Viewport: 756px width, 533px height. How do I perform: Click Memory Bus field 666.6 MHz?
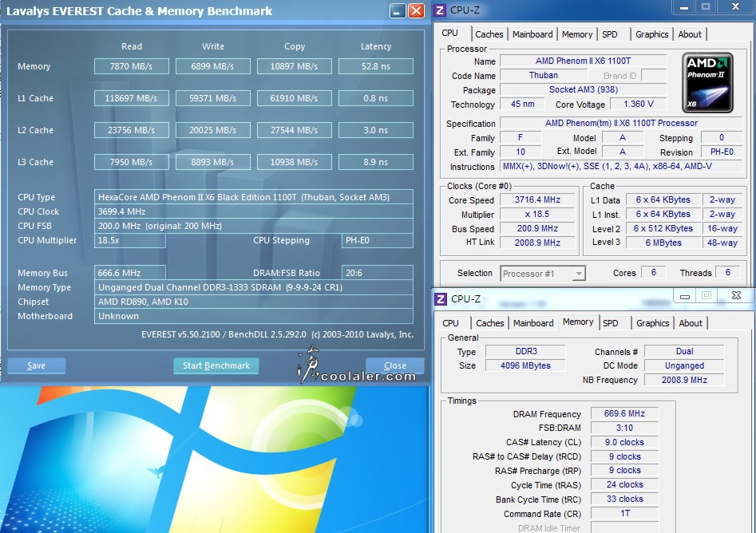[129, 273]
